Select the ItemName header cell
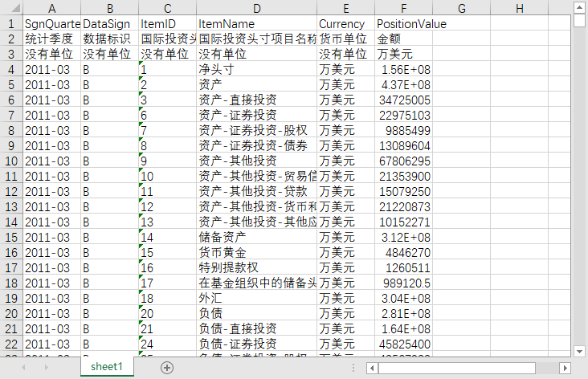 point(257,23)
